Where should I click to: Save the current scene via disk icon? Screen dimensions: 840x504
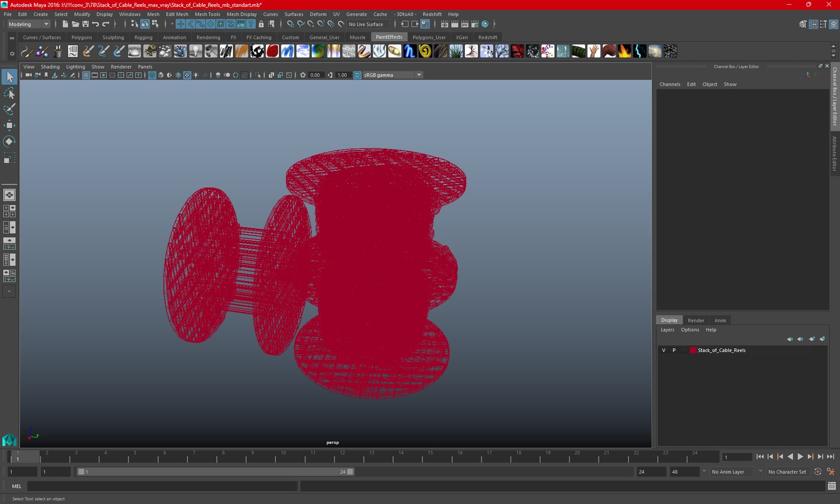click(x=85, y=24)
